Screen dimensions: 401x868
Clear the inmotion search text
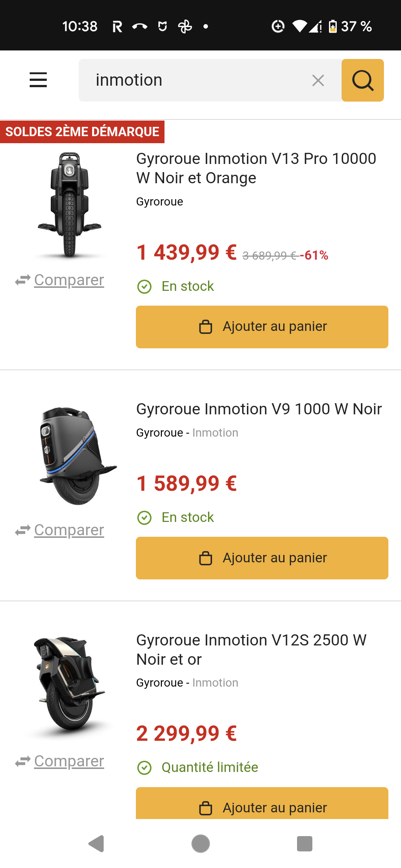[318, 80]
